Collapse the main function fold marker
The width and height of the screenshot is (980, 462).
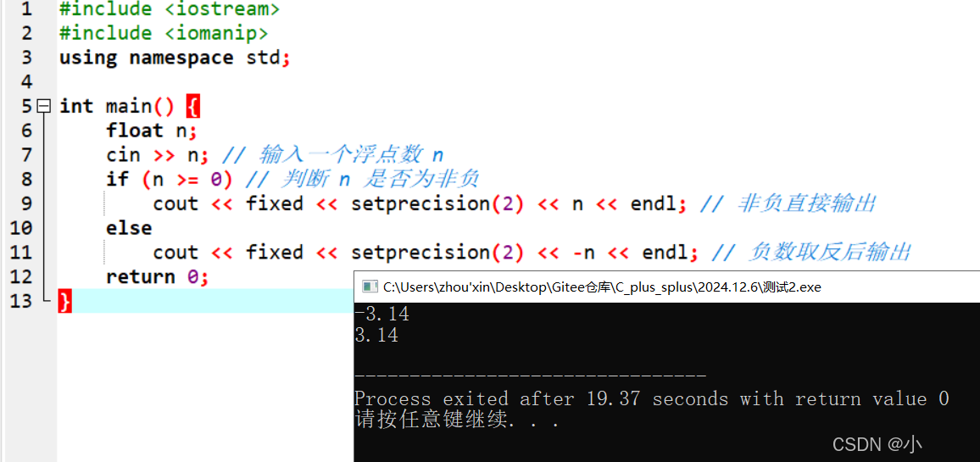click(43, 107)
